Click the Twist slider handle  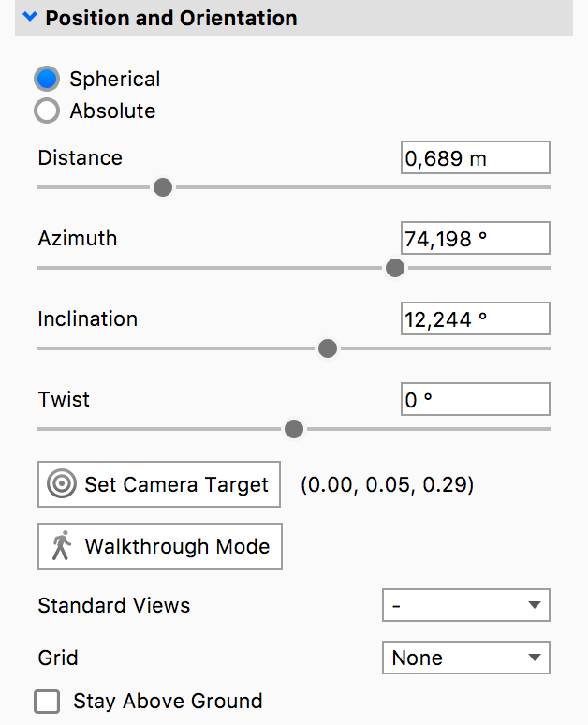point(294,429)
